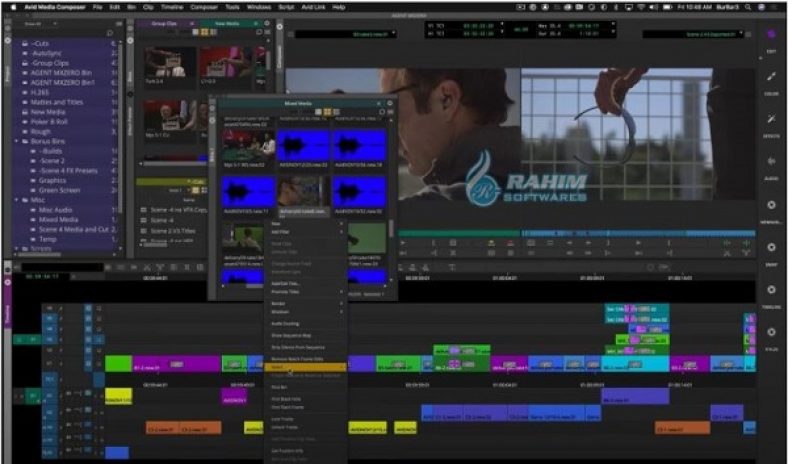Open the Composer menu
This screenshot has height=464, width=788.
(x=204, y=7)
